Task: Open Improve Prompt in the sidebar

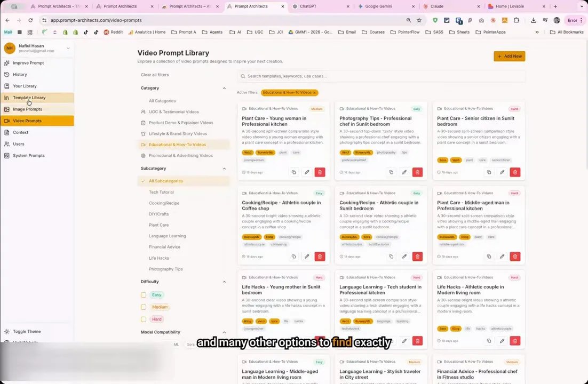Action: pyautogui.click(x=37, y=63)
